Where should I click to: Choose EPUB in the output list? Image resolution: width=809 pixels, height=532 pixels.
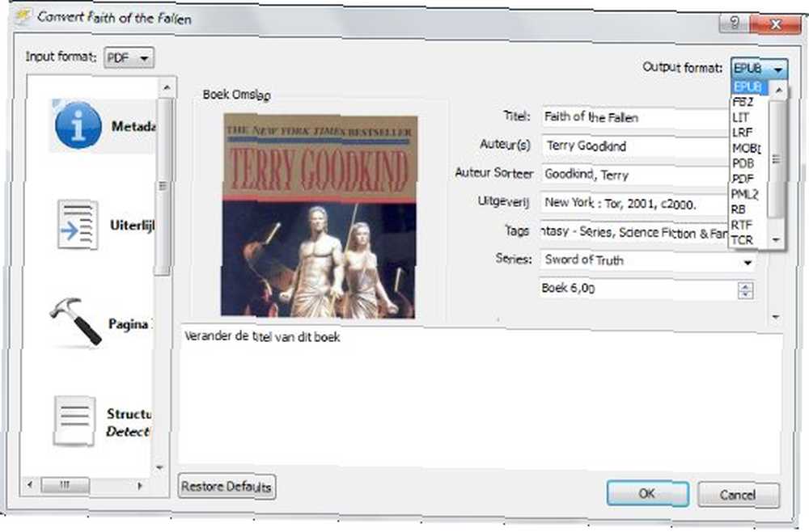(x=750, y=87)
